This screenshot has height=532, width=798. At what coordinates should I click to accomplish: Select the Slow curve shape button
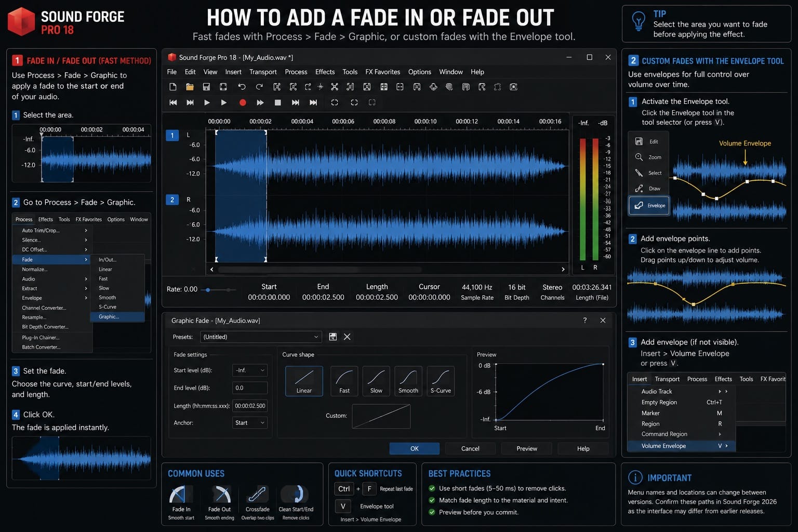click(x=376, y=381)
